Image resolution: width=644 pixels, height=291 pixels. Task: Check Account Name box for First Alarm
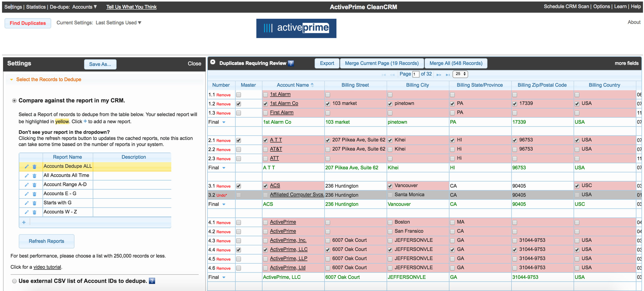click(265, 113)
